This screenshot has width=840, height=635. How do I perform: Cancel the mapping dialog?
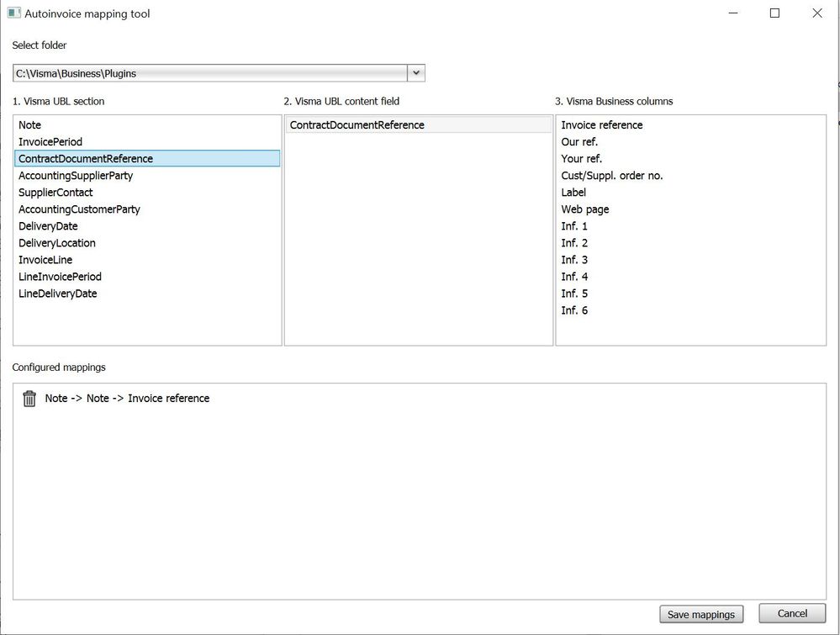pyautogui.click(x=792, y=614)
